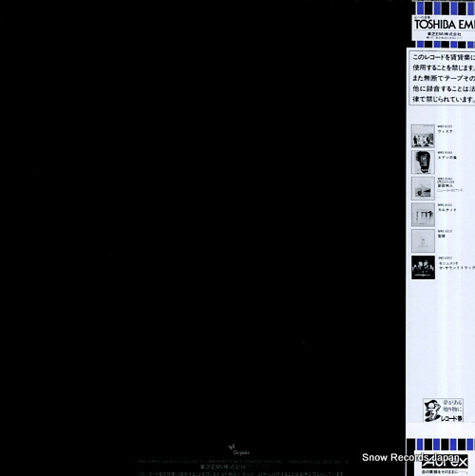Viewport: 475px width, 476px height.
Task: Click the カルテット album title text
Action: (447, 210)
